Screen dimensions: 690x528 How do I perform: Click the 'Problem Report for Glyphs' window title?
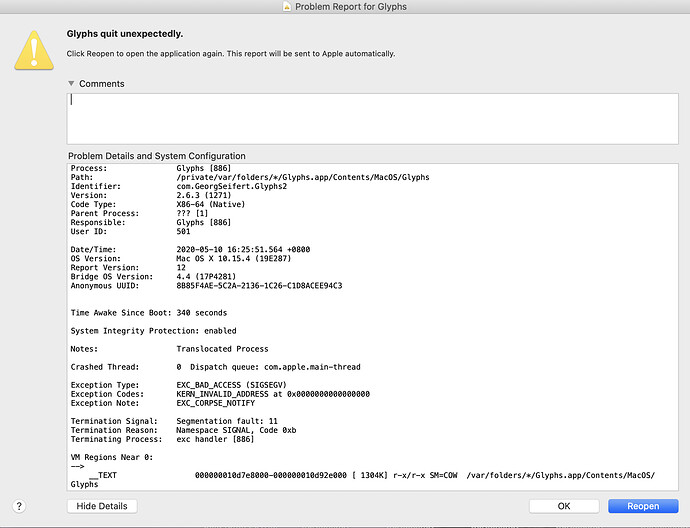(x=351, y=7)
